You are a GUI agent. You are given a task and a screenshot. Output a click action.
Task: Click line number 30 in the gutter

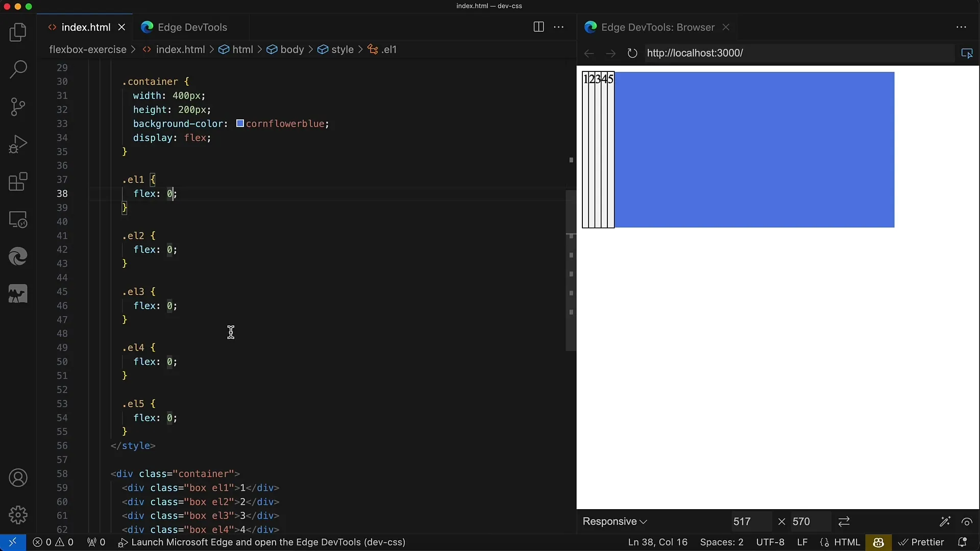click(x=62, y=82)
